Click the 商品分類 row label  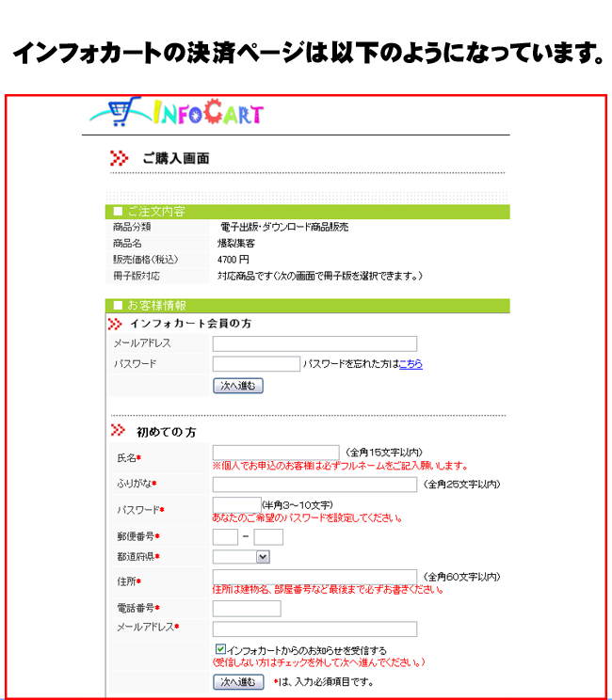[132, 228]
